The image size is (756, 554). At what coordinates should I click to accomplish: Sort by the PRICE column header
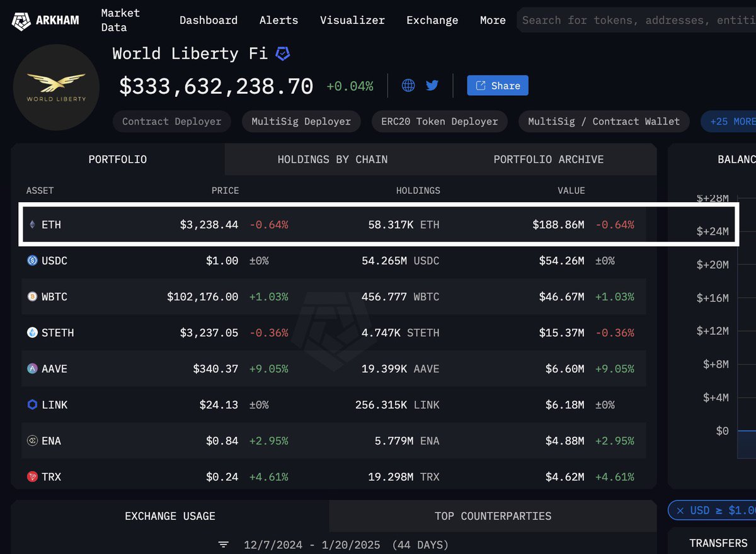coord(225,190)
